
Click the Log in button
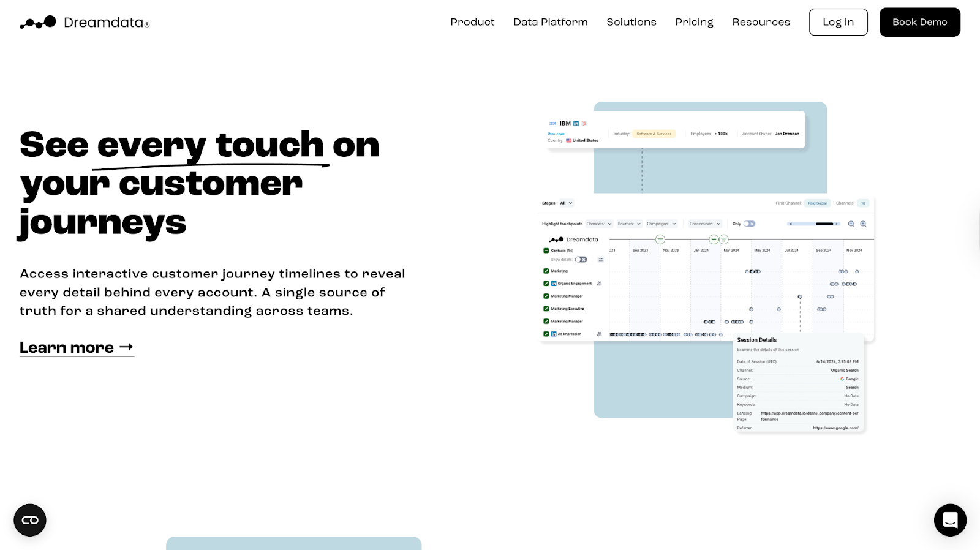coord(838,22)
